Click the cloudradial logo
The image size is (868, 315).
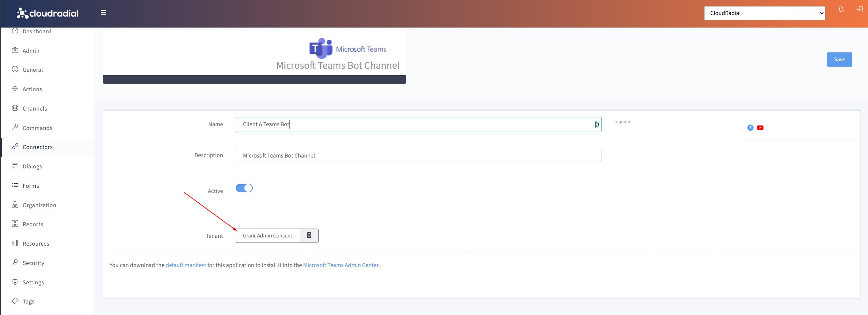coord(48,13)
